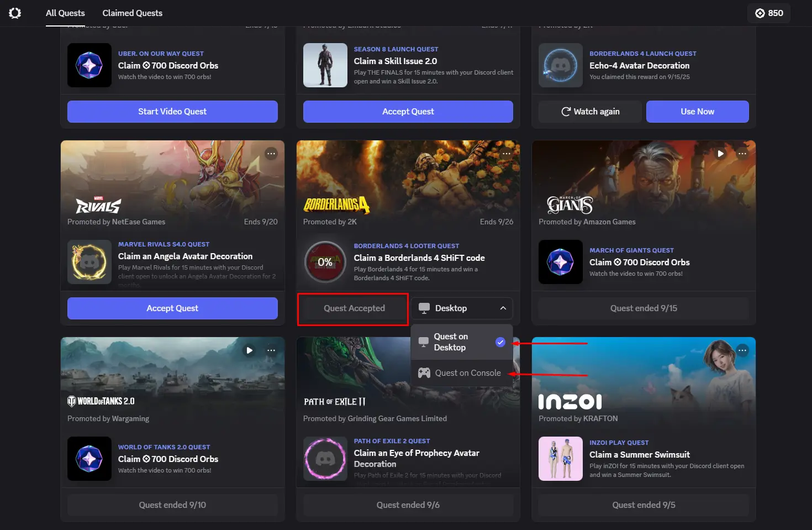Click Use Now for Echo-4 Decoration
812x530 pixels.
click(698, 112)
